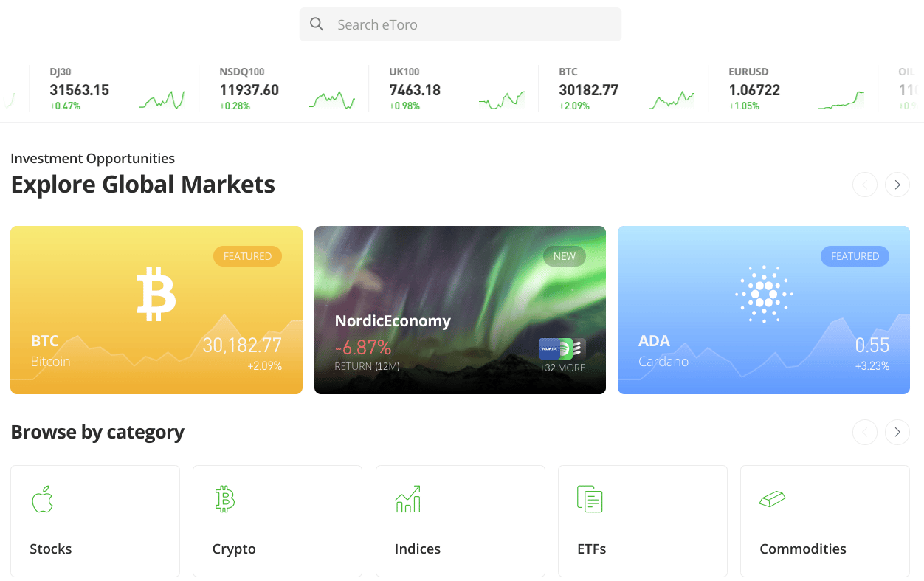Click the BTC ticker sparkline chart

672,100
